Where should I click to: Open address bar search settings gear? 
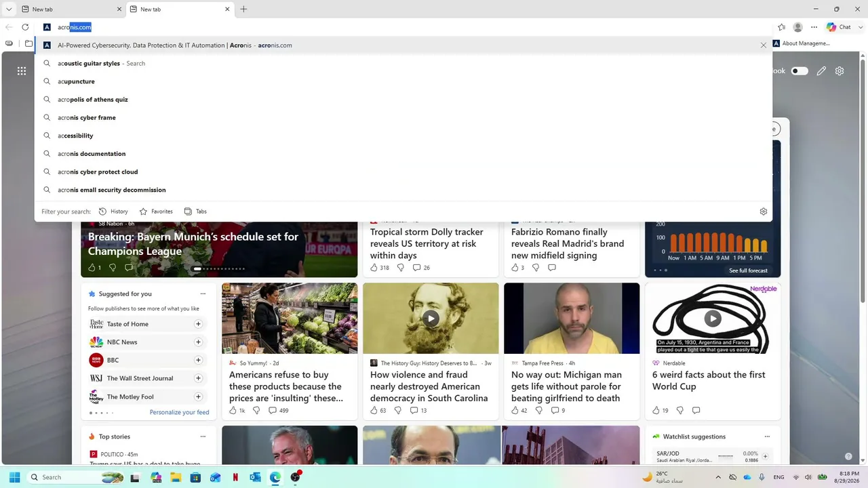pyautogui.click(x=763, y=211)
